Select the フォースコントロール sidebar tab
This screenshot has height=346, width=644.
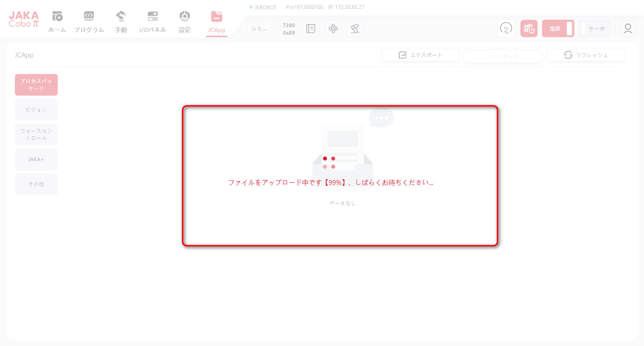pyautogui.click(x=36, y=134)
